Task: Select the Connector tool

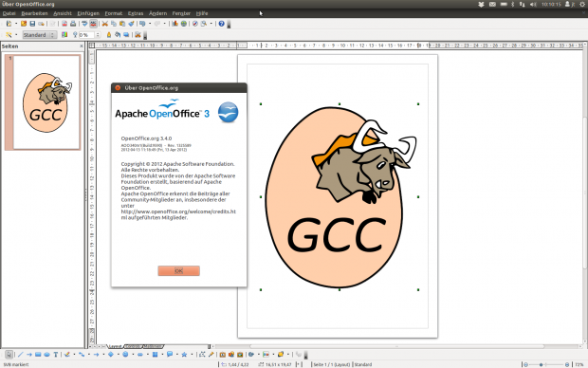Action: click(x=82, y=355)
